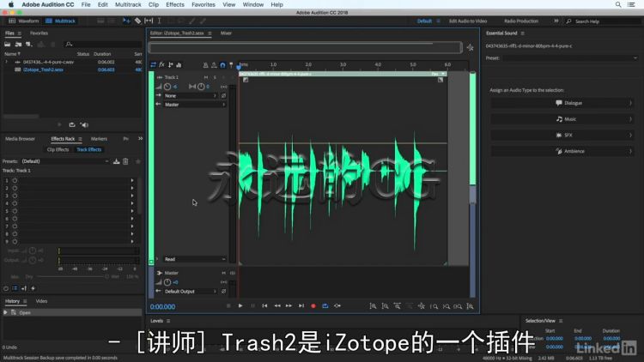
Task: Assign SFX audio type
Action: click(x=562, y=135)
